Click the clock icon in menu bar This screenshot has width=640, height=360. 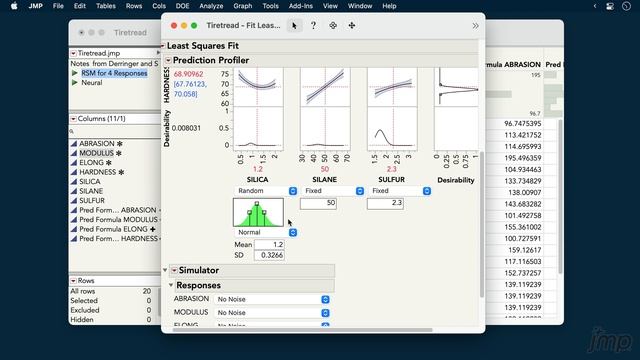pyautogui.click(x=627, y=6)
